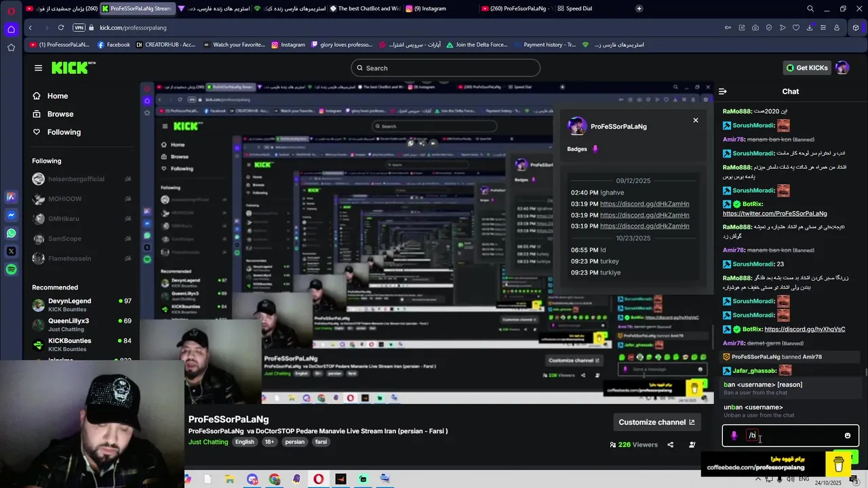
Task: Open Join the Delta Force bookmark
Action: point(476,45)
